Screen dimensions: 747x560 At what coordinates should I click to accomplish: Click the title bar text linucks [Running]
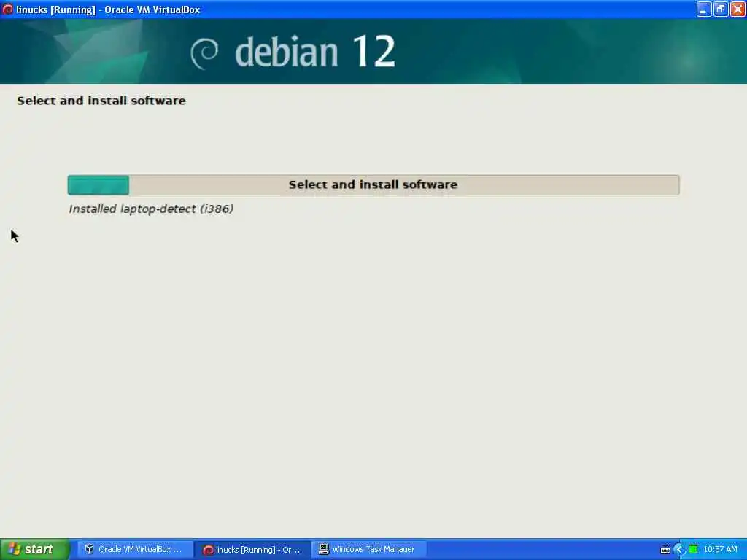point(55,9)
